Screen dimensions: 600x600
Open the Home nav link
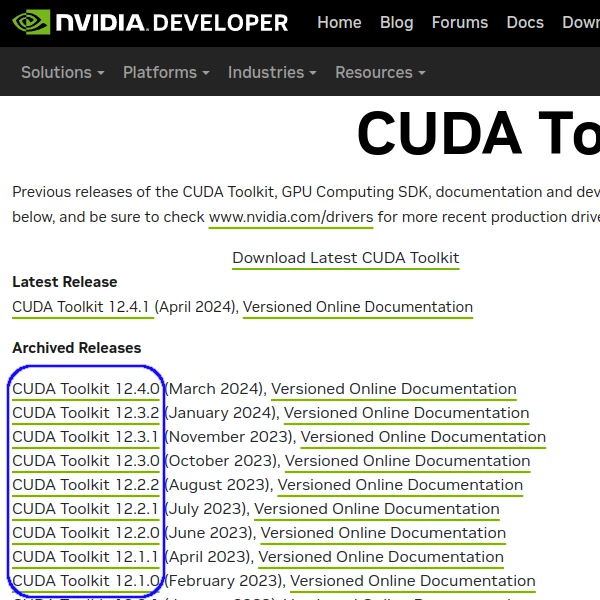pos(339,22)
